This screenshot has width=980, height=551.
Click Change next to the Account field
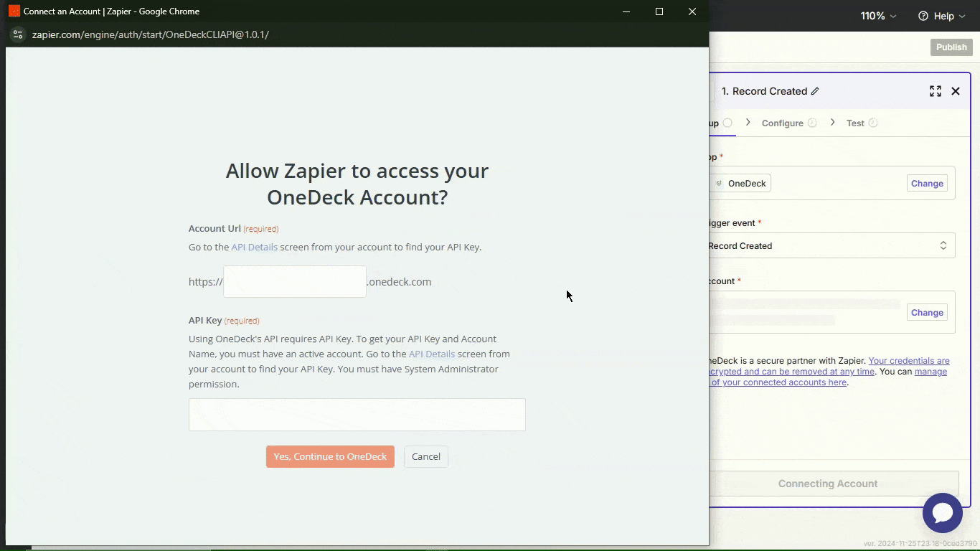coord(927,313)
